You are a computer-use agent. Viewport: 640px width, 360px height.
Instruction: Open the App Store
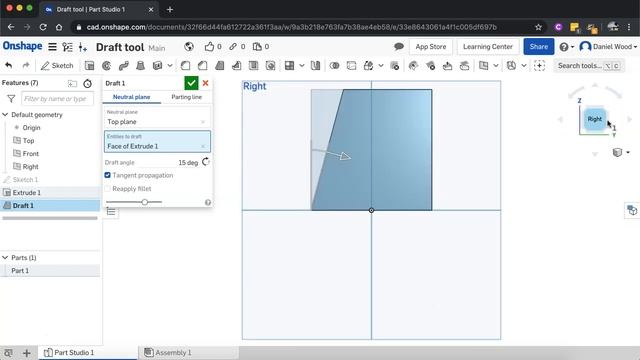(431, 47)
